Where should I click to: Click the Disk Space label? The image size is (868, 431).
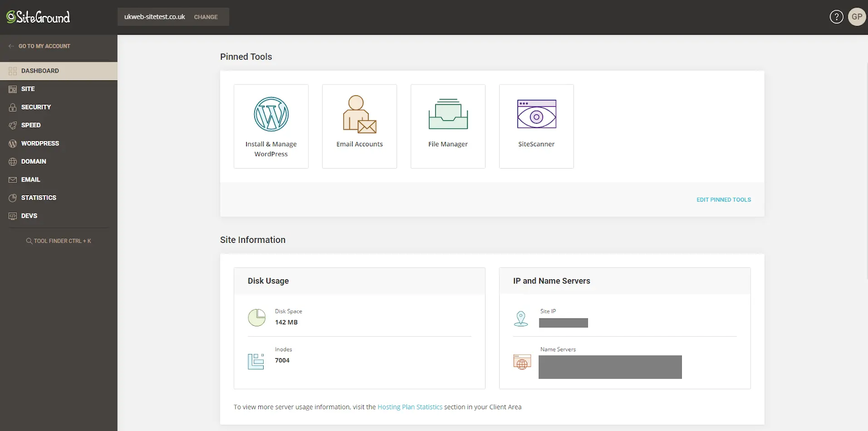[289, 311]
